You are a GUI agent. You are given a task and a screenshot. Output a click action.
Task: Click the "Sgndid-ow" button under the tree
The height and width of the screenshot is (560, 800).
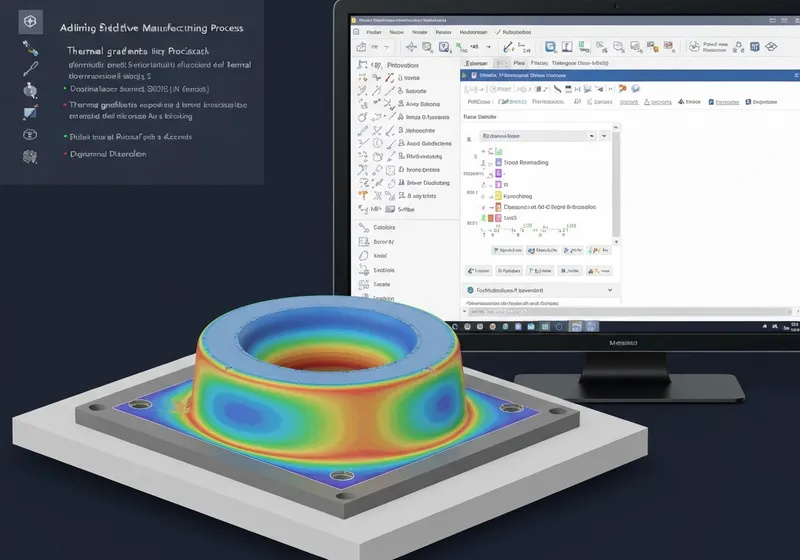pos(507,250)
